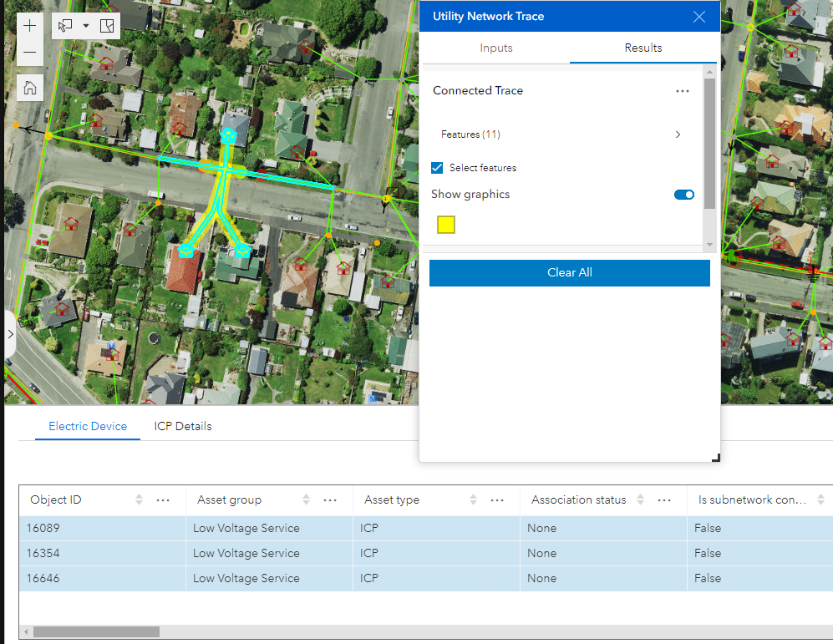Click the Asset type column header
Image resolution: width=833 pixels, height=644 pixels.
coord(392,499)
